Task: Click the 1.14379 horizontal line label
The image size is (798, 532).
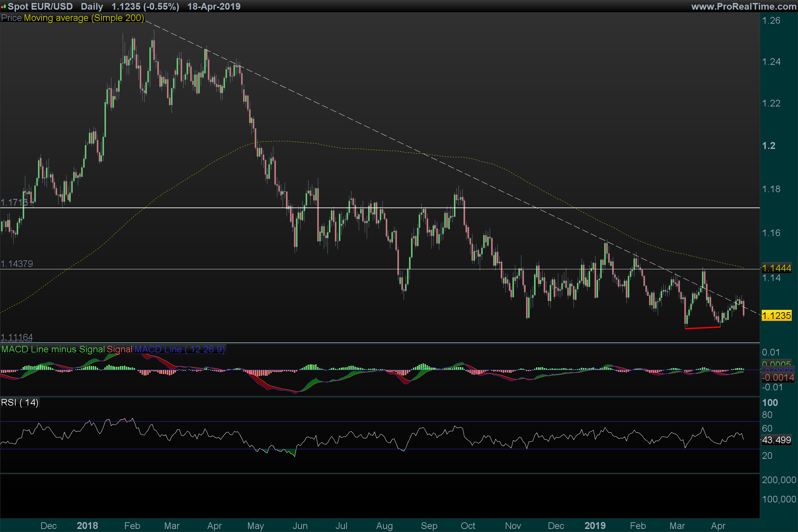Action: (17, 264)
